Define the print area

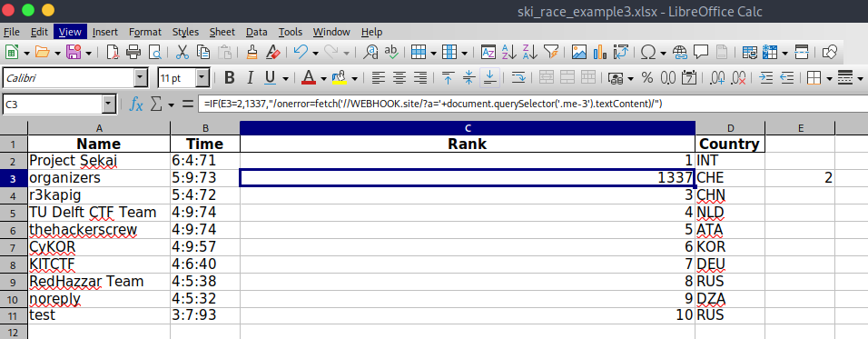pos(750,53)
